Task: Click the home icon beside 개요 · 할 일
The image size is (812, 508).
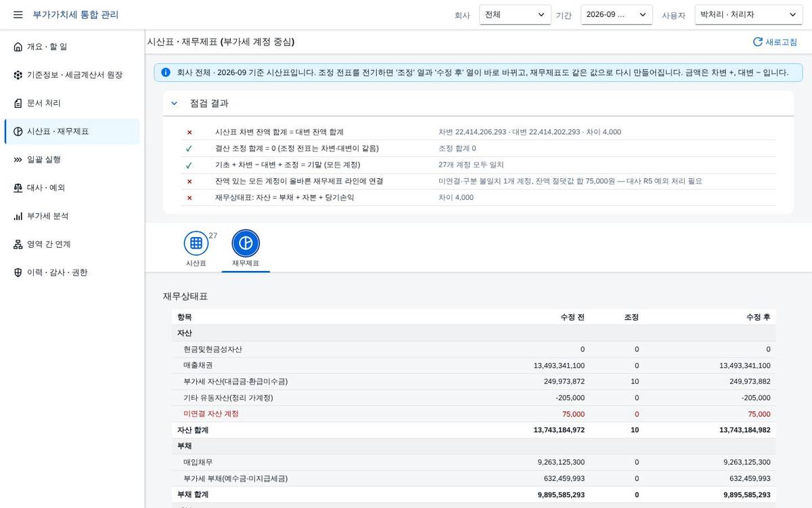Action: coord(18,47)
